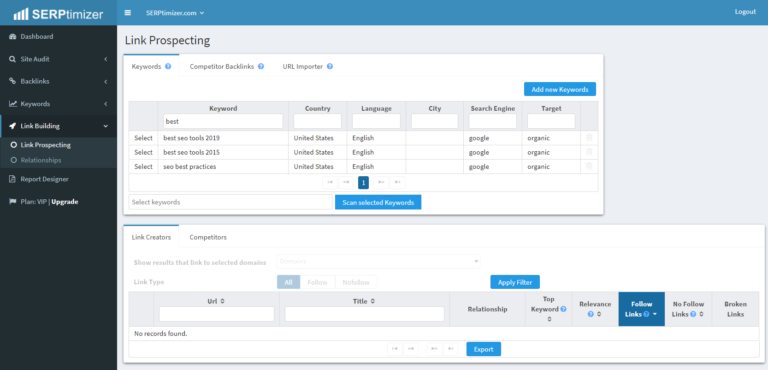Screen dimensions: 768x370
Task: Go to last page in keywords pager
Action: [398, 183]
